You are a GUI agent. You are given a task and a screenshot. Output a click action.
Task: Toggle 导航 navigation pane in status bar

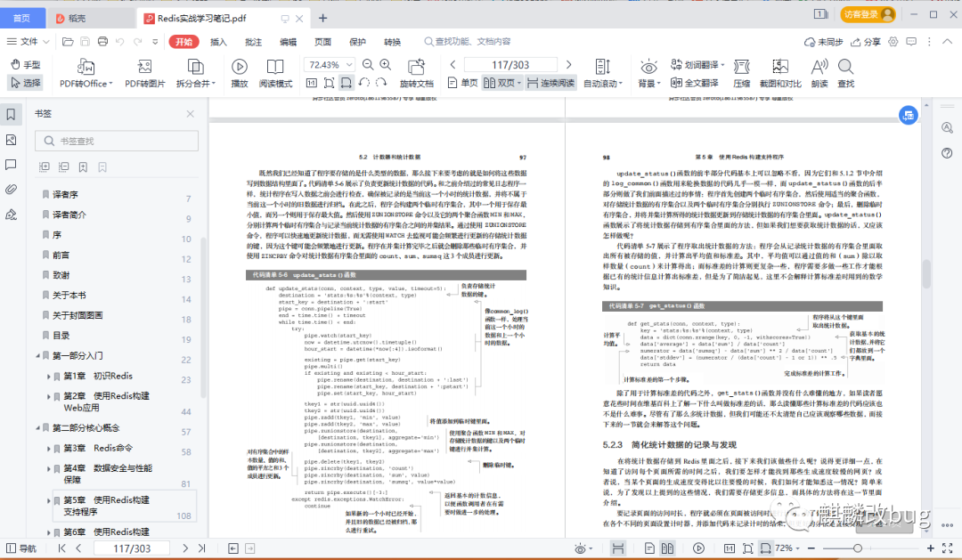coord(21,548)
